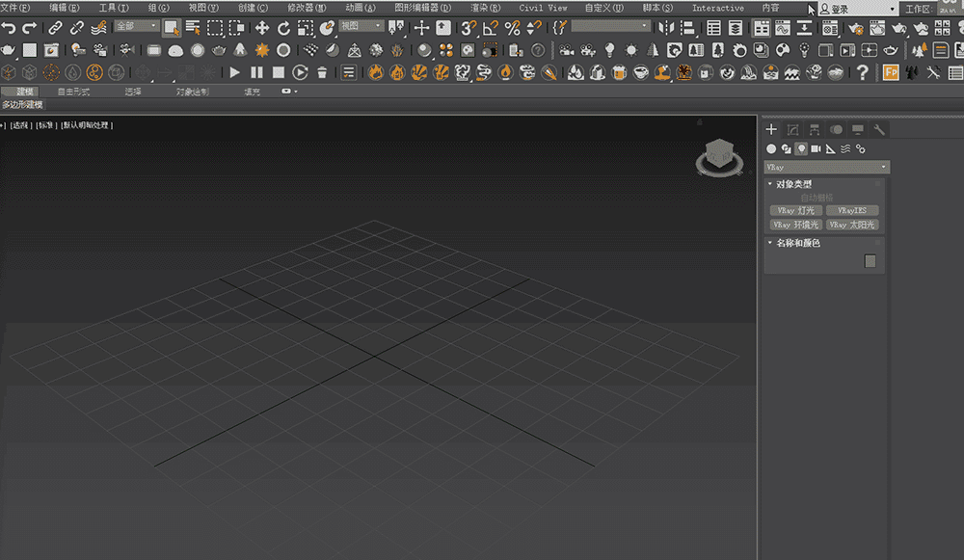Open the 脚本(S) menu
This screenshot has height=560, width=964.
click(657, 8)
